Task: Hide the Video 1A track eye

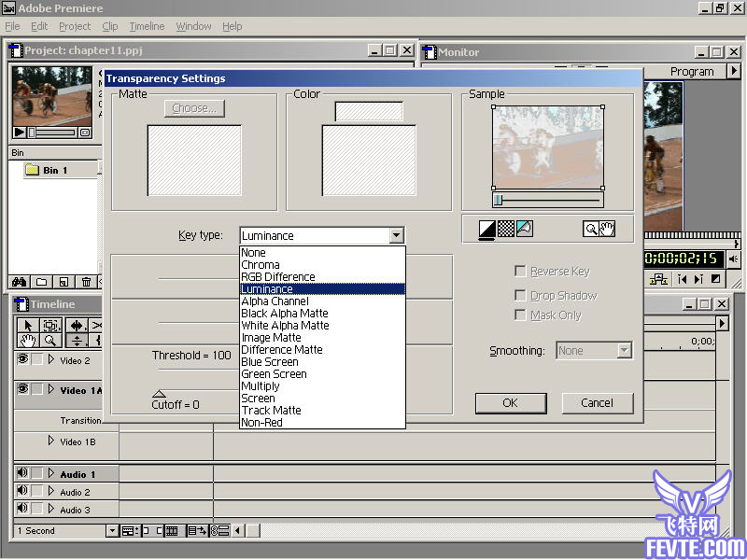Action: pos(22,389)
